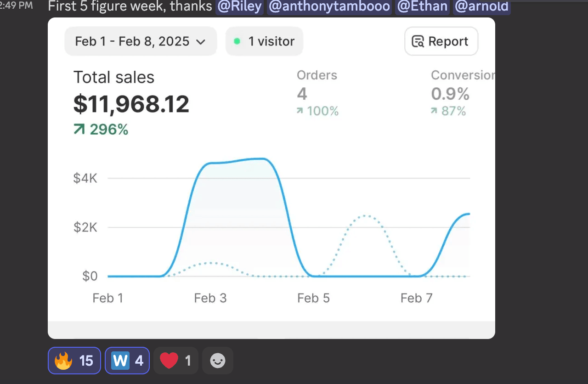Screen dimensions: 588x384
Task: Click the 1 visitor button
Action: 264,41
